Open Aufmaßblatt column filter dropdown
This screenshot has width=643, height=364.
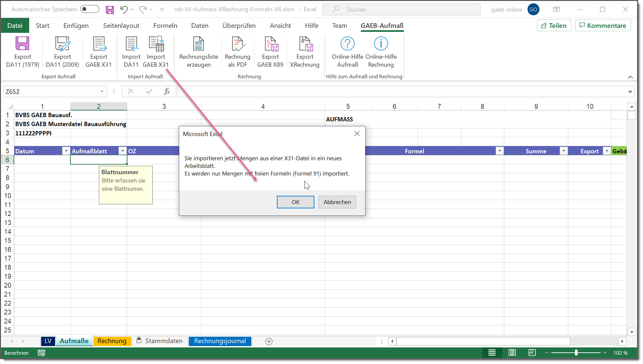pos(122,151)
